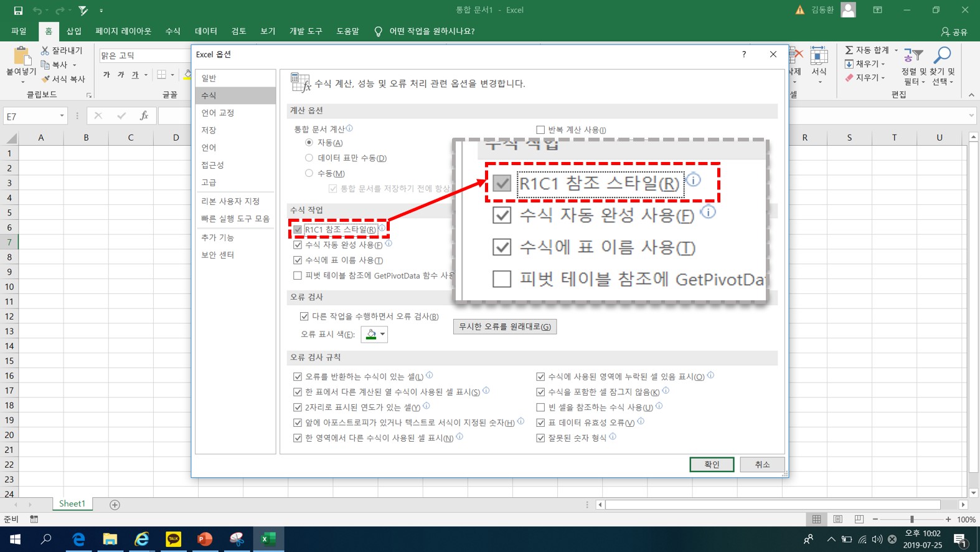
Task: Open File Explorer from taskbar
Action: (110, 539)
